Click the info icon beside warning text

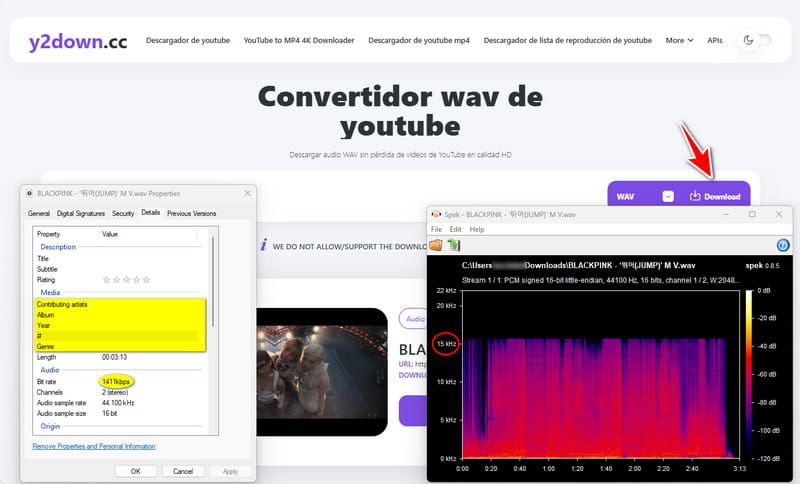pos(263,245)
